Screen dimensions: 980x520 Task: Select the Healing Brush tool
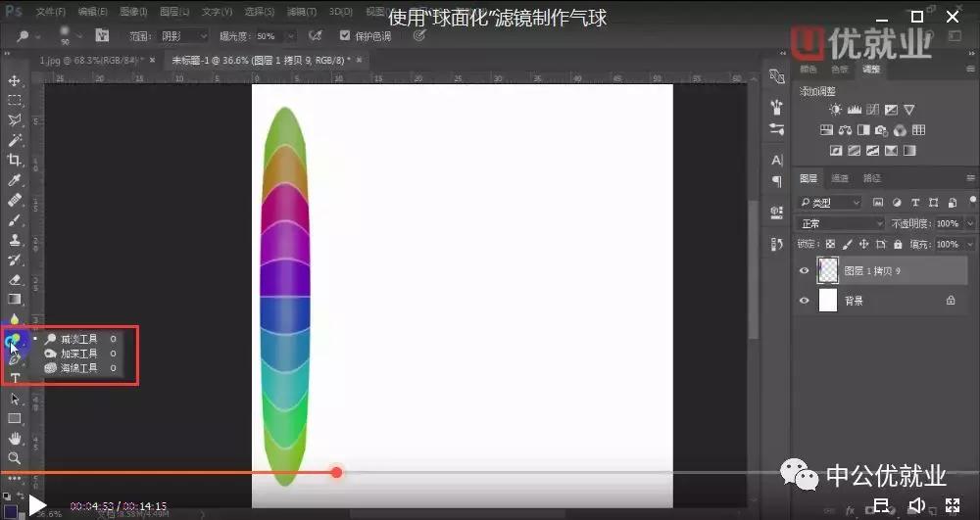15,201
